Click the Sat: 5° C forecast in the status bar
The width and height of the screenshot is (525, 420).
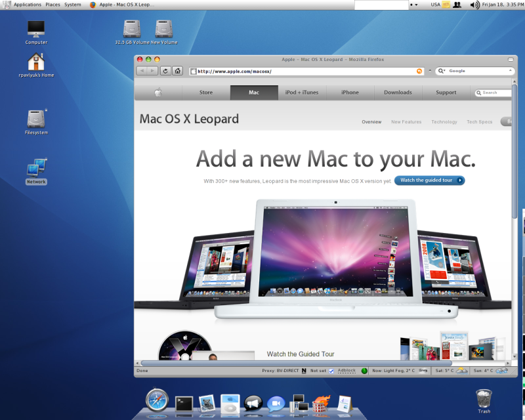(x=451, y=371)
